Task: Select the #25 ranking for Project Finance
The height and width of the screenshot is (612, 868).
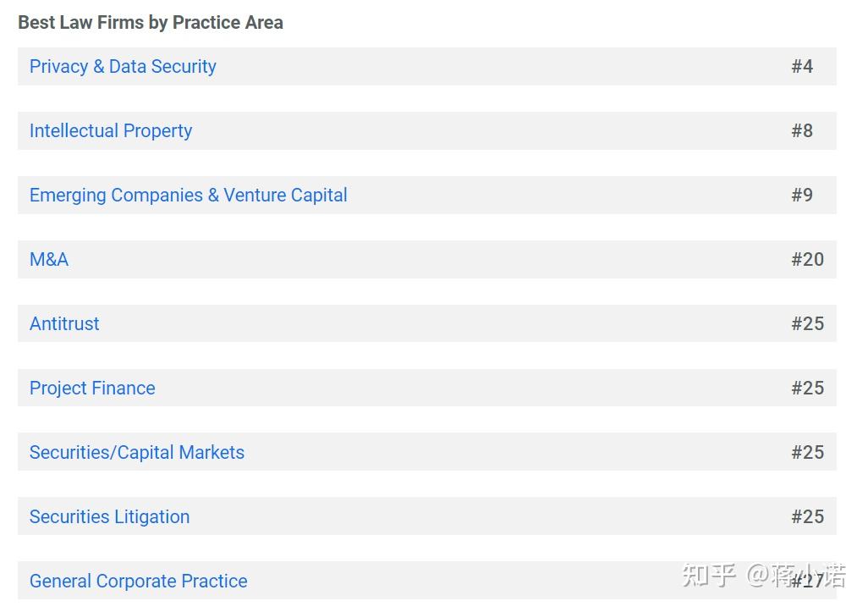Action: point(807,389)
